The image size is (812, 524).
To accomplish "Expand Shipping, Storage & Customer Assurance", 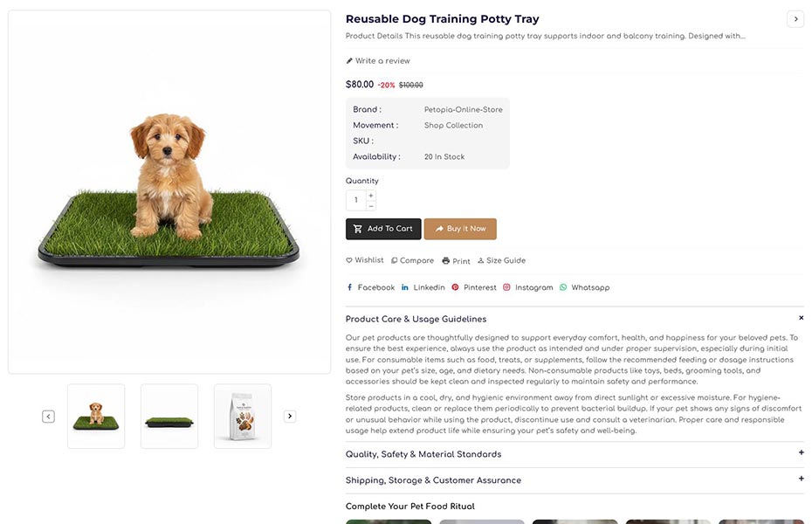I will pyautogui.click(x=801, y=479).
